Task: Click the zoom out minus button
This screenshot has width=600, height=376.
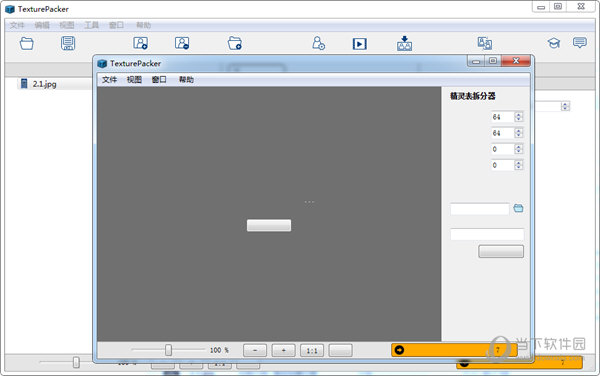Action: (255, 350)
